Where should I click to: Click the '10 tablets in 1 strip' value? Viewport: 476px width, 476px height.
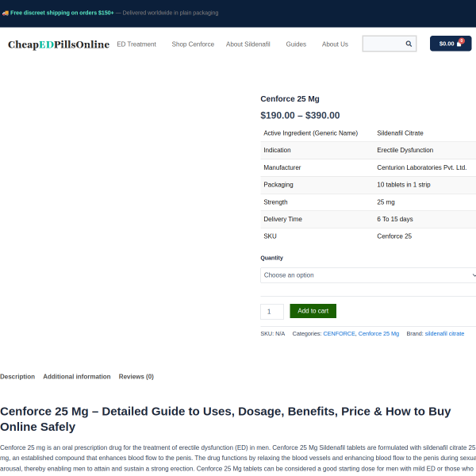click(404, 185)
